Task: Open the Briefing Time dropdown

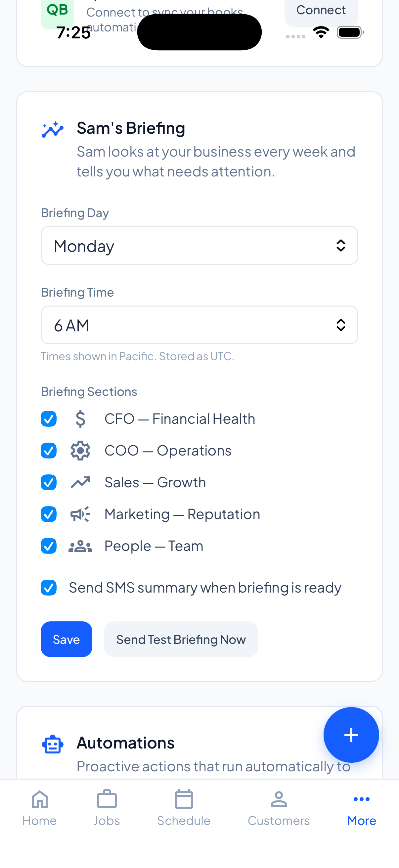Action: [x=199, y=325]
